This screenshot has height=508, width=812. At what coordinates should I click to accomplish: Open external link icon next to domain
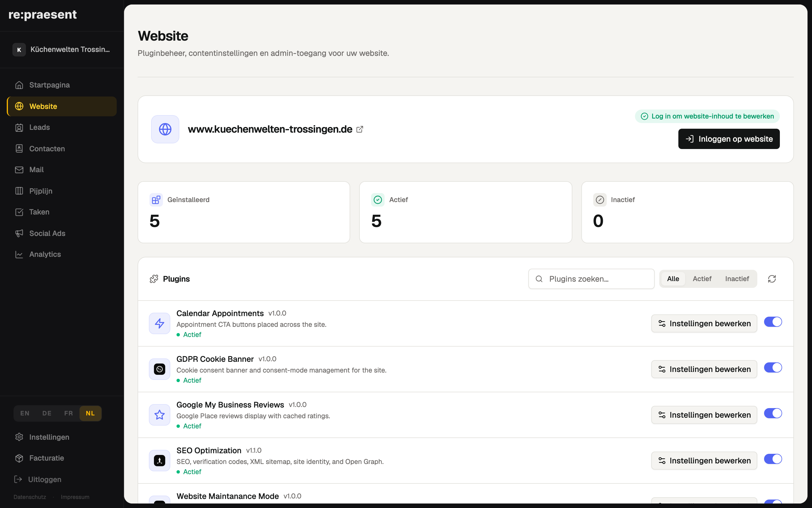tap(360, 129)
